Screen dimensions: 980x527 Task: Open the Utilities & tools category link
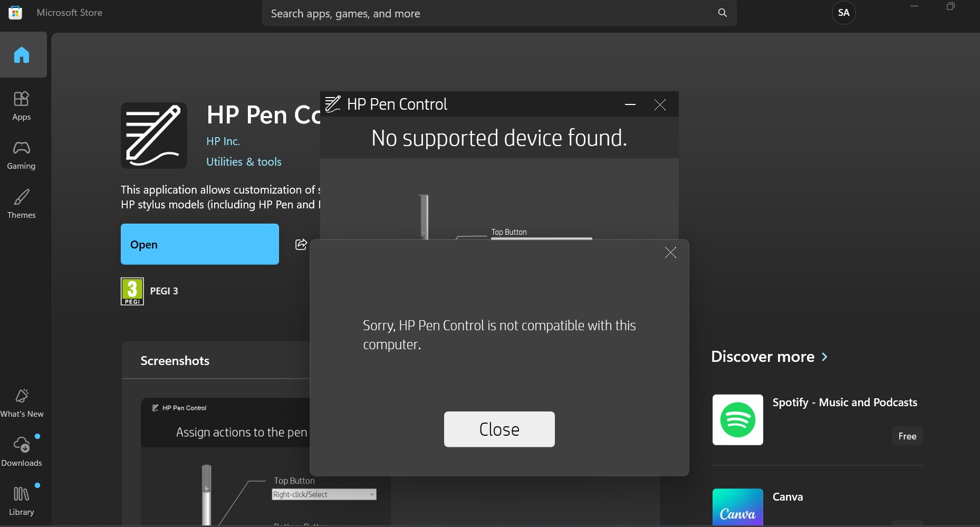244,162
